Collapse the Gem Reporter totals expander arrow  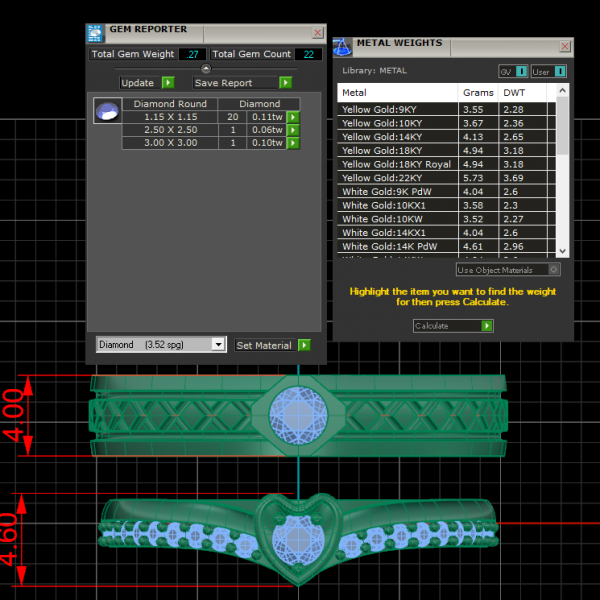pos(205,68)
